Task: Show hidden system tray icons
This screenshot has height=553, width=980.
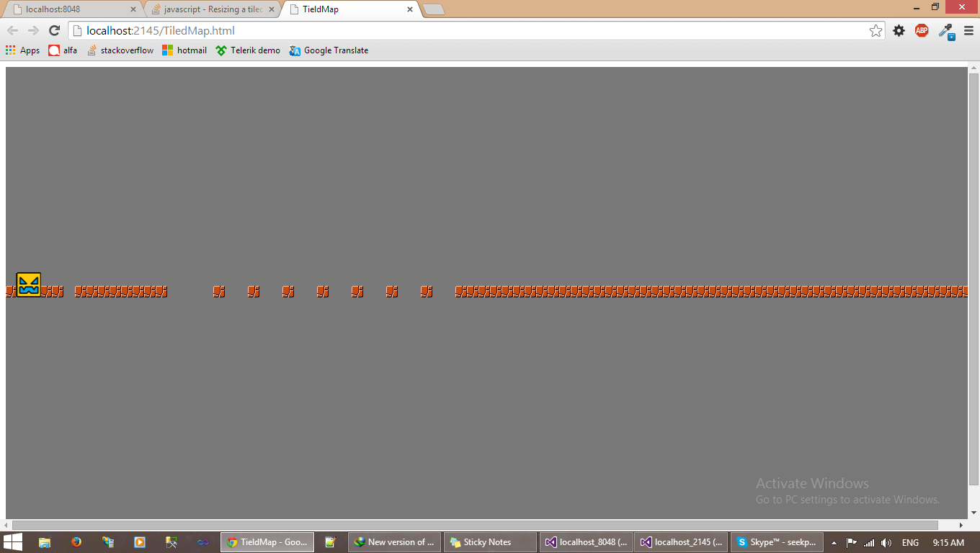Action: 834,543
